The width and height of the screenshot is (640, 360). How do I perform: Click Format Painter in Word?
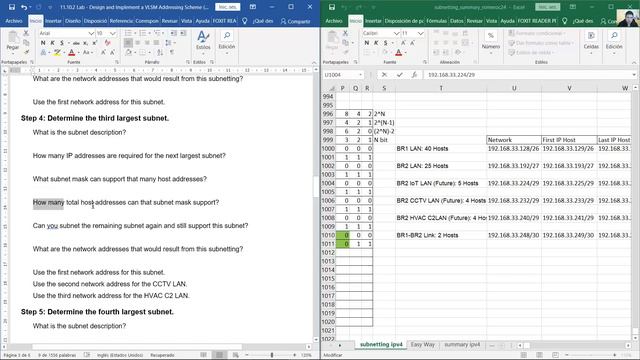click(x=26, y=52)
